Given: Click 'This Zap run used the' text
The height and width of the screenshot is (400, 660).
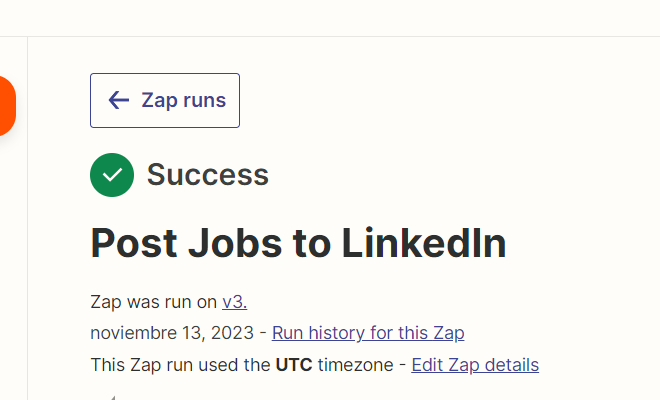Looking at the screenshot, I should click(x=180, y=365).
